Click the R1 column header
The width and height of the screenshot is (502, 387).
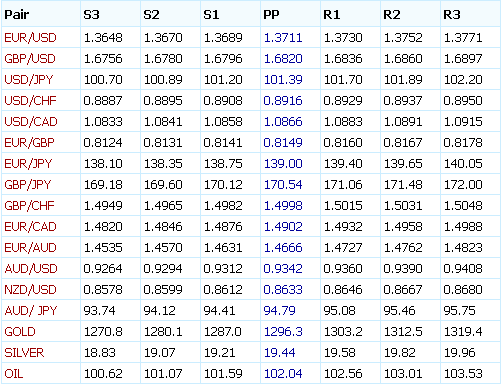pyautogui.click(x=332, y=15)
